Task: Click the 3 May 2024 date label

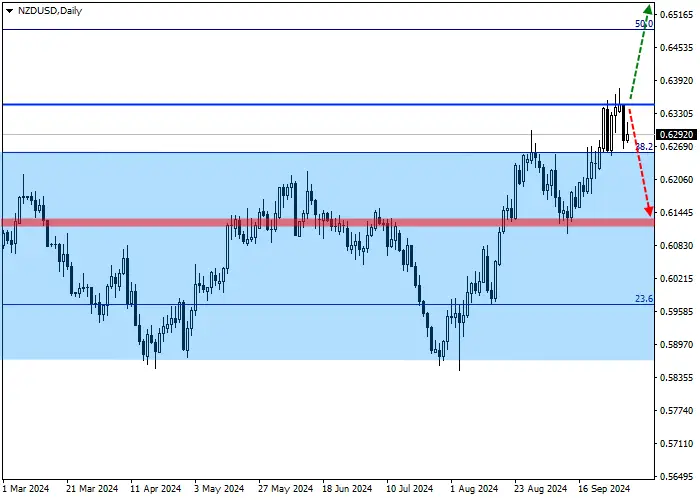Action: (x=219, y=488)
